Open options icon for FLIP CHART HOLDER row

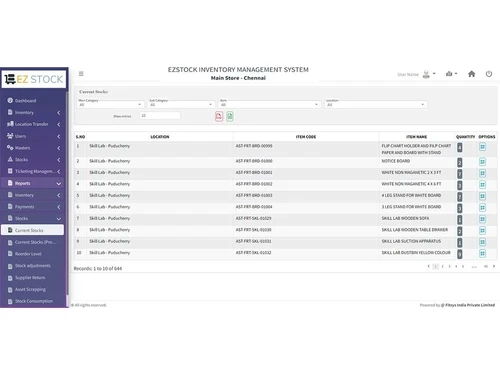482,147
